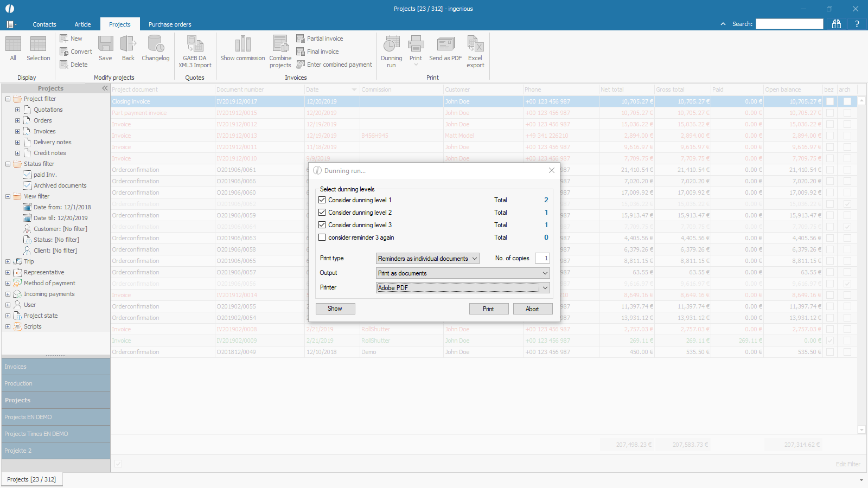This screenshot has height=488, width=868.
Task: Click the GAEB DA XML3 Import icon
Action: (195, 44)
